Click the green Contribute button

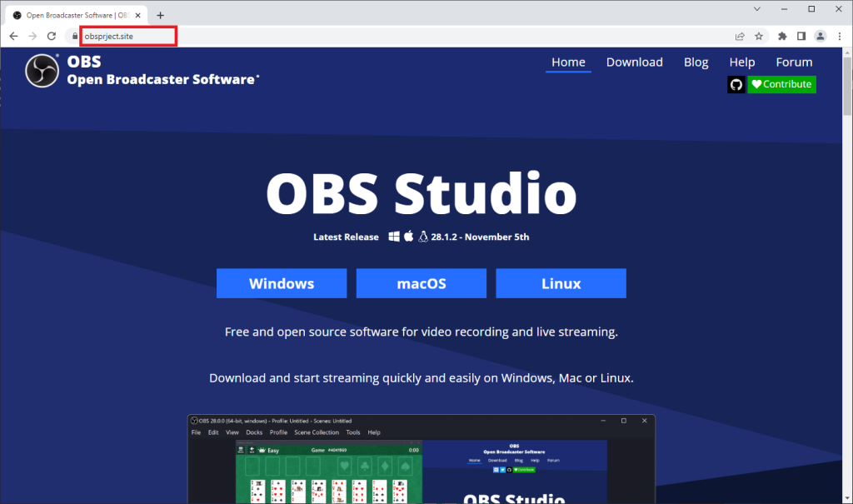point(781,84)
